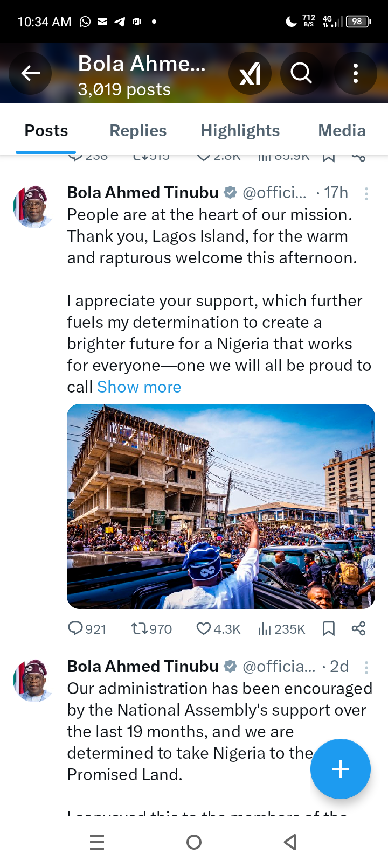The height and width of the screenshot is (868, 388).
Task: Open Grok xAI icon in header
Action: click(x=250, y=73)
